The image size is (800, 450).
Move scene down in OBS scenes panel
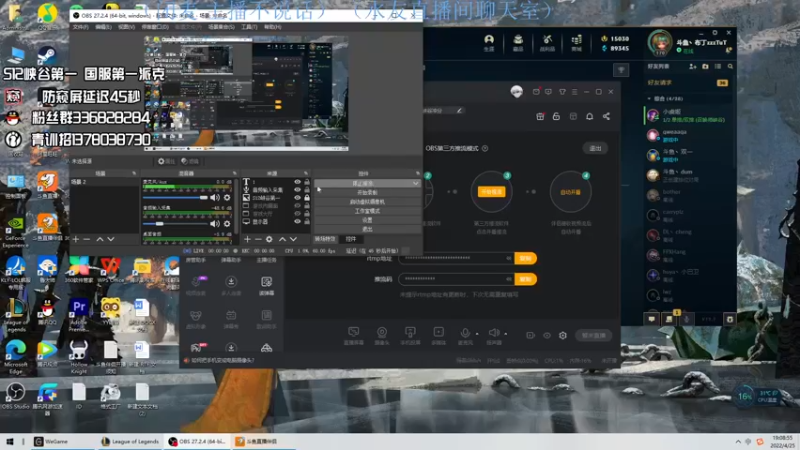[111, 239]
